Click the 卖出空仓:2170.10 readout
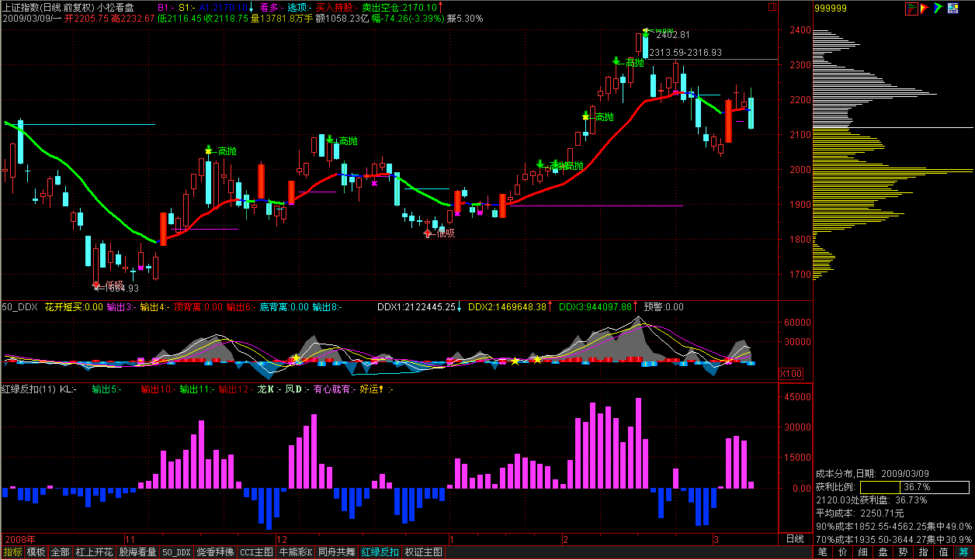 (x=398, y=7)
